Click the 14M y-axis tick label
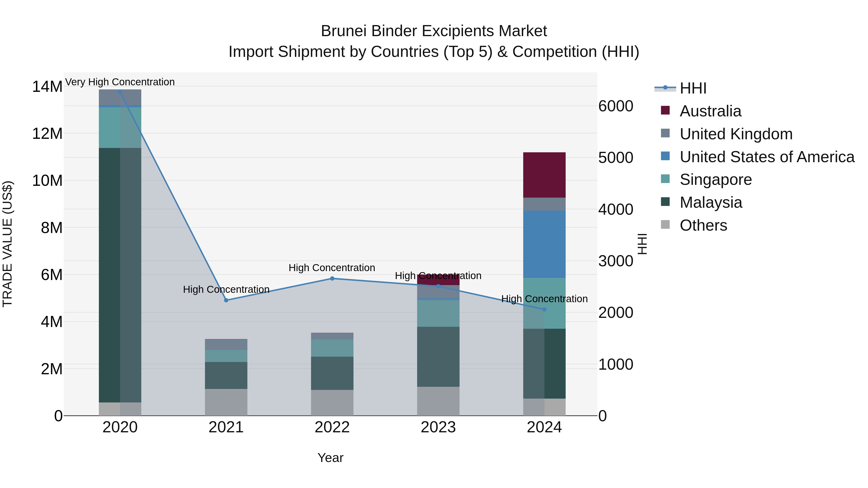The image size is (868, 488). coord(47,87)
